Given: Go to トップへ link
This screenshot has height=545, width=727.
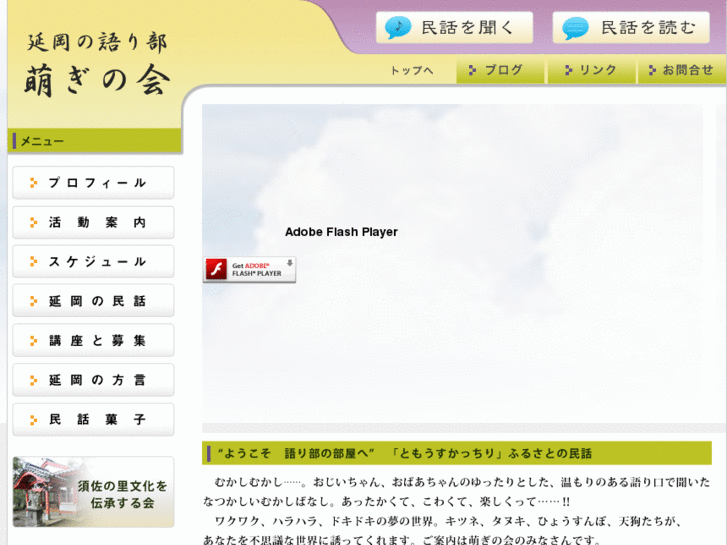Looking at the screenshot, I should pos(411,71).
